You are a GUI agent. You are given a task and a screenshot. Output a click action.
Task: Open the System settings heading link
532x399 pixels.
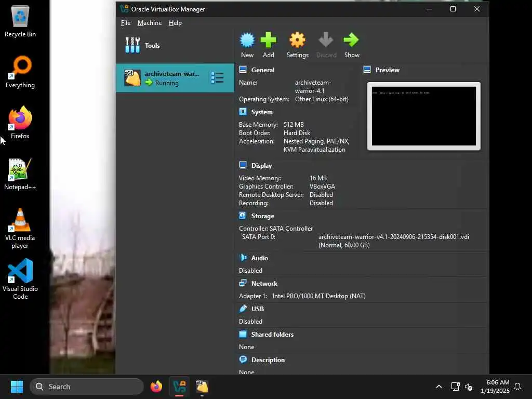click(x=262, y=112)
